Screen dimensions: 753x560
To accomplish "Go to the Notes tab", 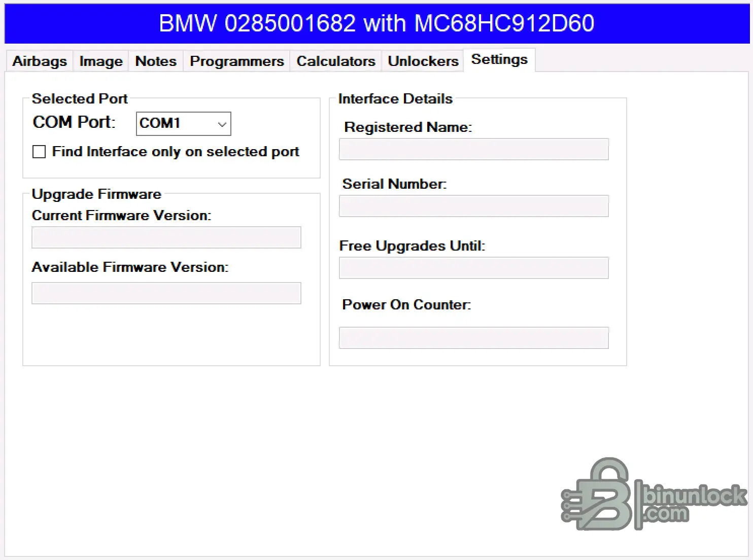I will click(x=156, y=61).
